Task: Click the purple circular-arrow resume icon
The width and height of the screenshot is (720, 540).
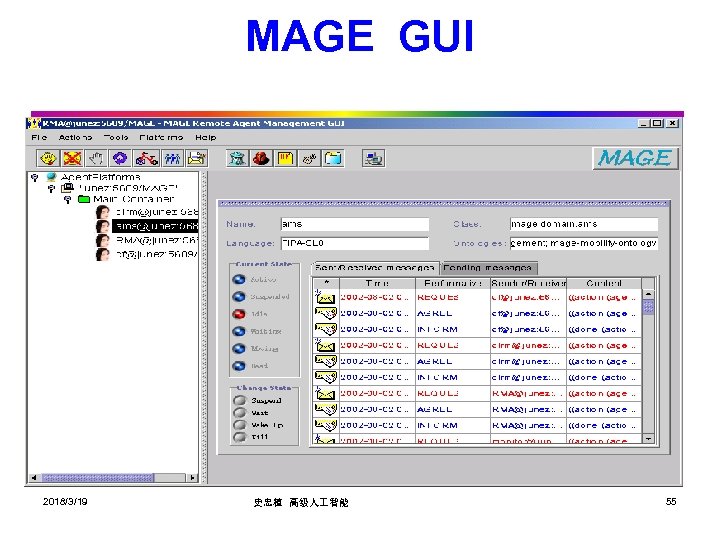Action: pos(120,158)
